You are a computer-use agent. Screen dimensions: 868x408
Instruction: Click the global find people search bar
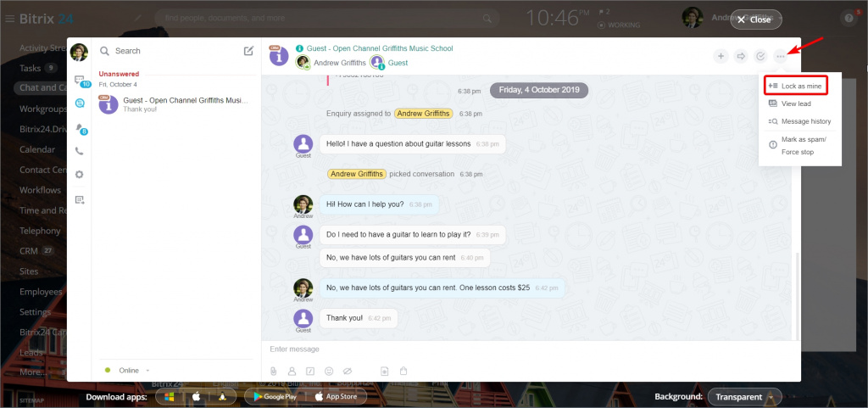[x=325, y=19]
